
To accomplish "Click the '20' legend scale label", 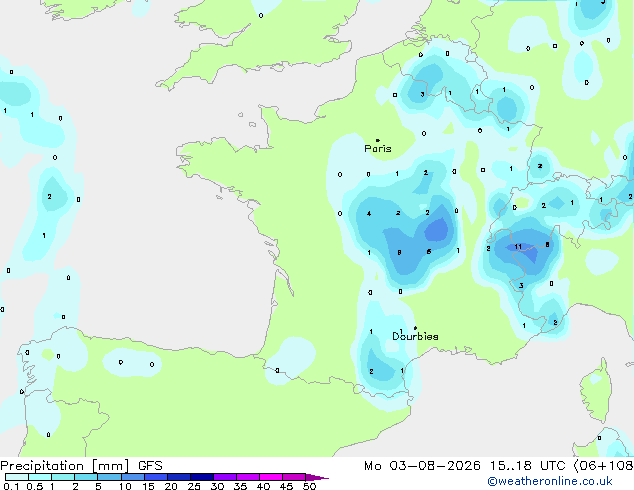I will pyautogui.click(x=171, y=486).
